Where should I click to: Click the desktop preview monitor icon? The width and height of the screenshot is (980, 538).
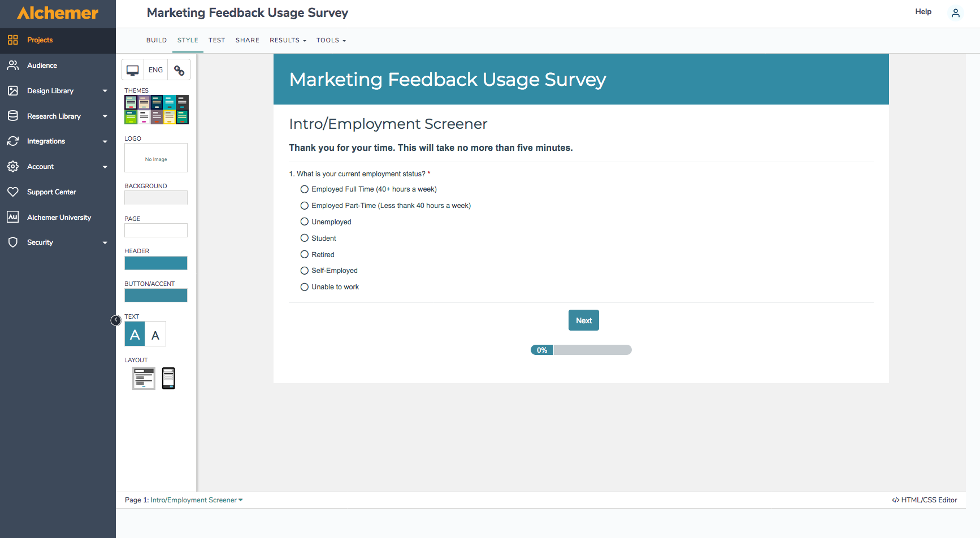click(133, 70)
